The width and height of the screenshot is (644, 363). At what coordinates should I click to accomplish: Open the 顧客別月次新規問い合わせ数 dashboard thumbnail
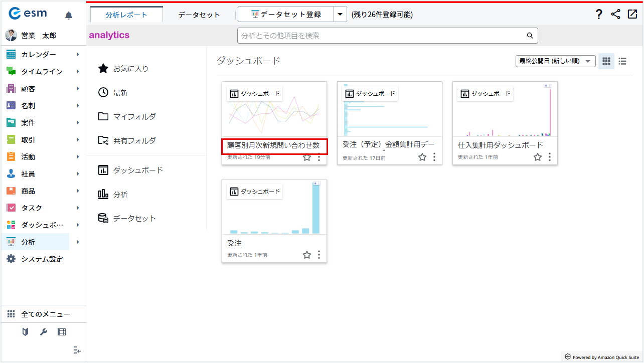tap(274, 113)
